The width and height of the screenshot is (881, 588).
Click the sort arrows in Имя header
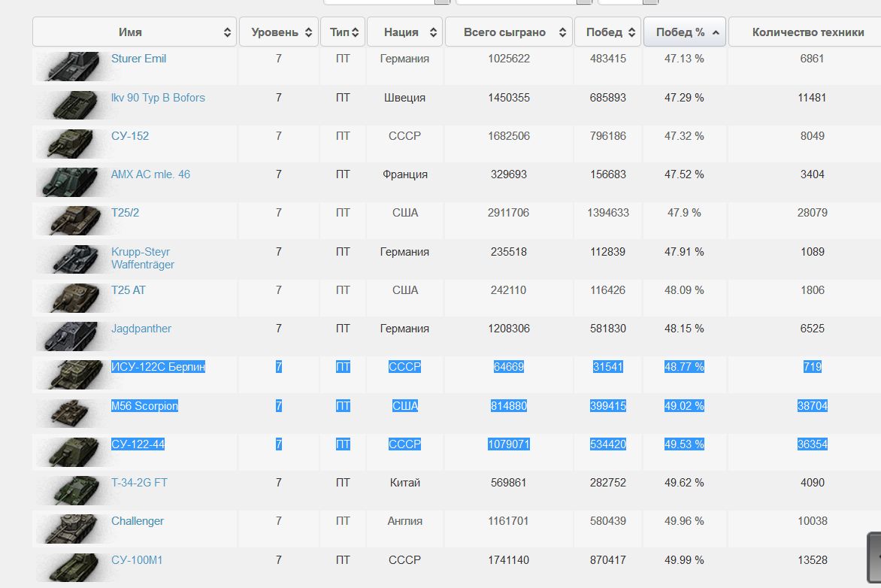(x=227, y=32)
